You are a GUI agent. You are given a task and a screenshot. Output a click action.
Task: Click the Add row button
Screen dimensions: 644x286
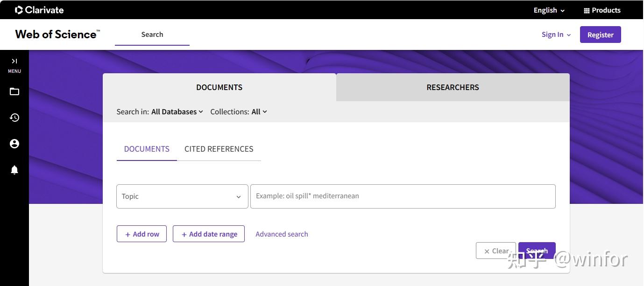pos(142,234)
